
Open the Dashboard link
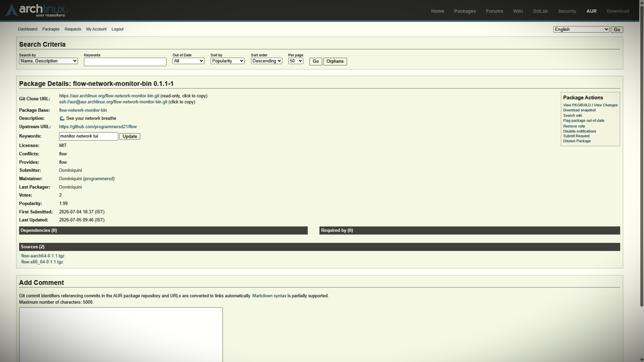tap(28, 29)
